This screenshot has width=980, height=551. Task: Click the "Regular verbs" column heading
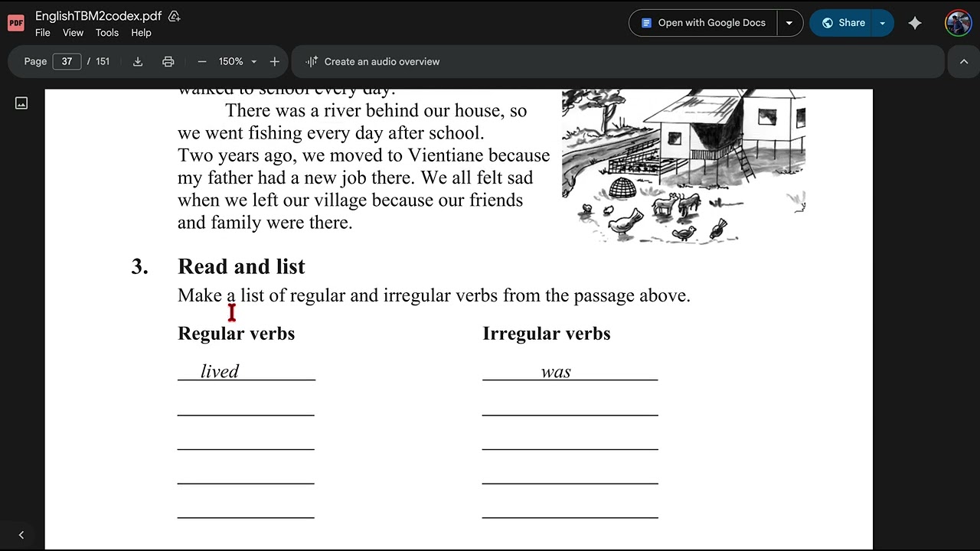click(236, 334)
